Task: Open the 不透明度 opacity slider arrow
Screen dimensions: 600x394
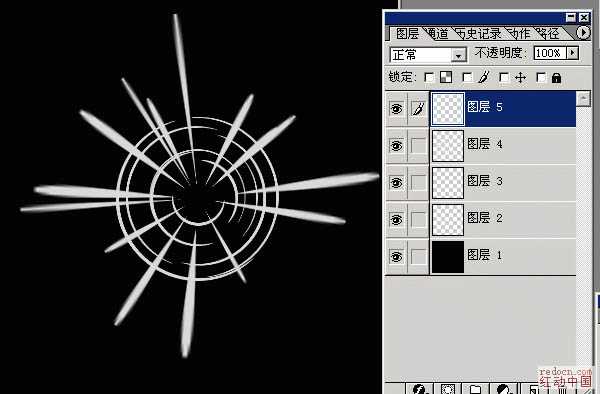Action: 573,53
